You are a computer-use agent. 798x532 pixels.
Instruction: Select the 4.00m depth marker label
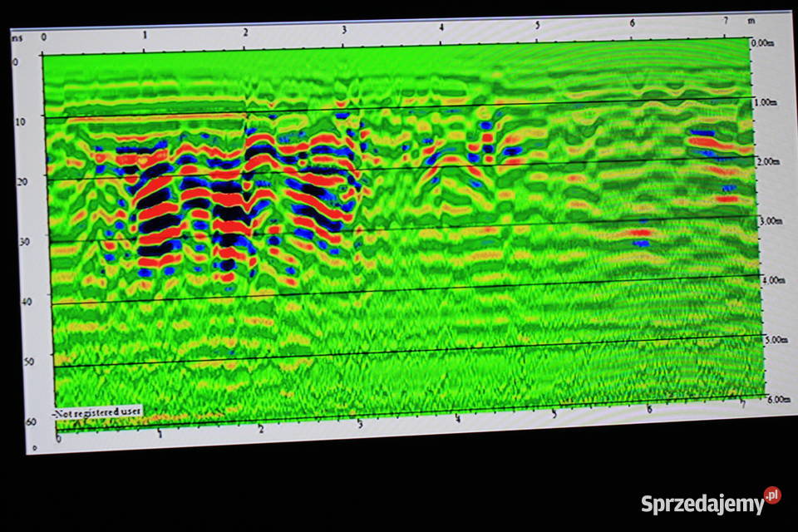coord(774,280)
